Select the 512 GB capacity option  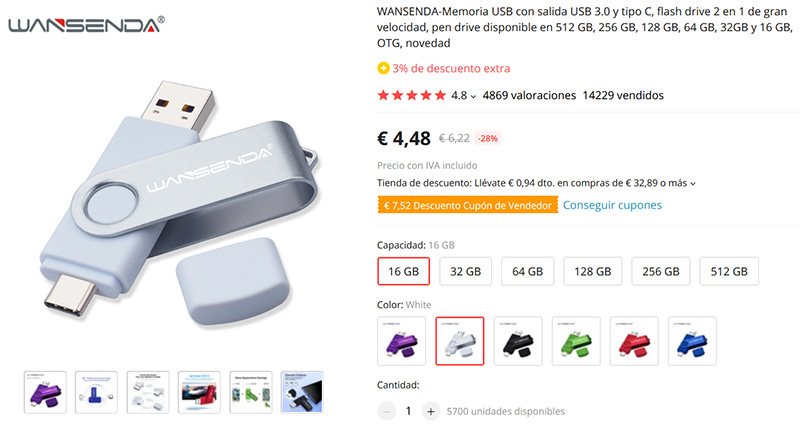[729, 271]
